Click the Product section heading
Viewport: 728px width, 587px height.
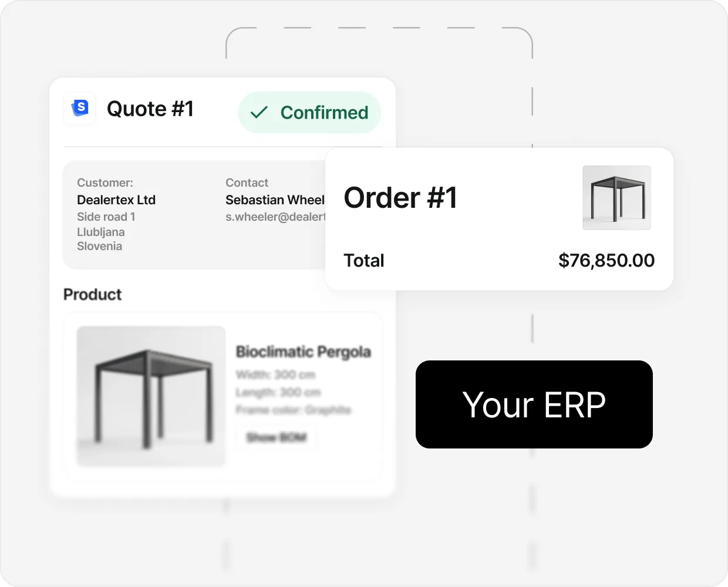click(92, 294)
